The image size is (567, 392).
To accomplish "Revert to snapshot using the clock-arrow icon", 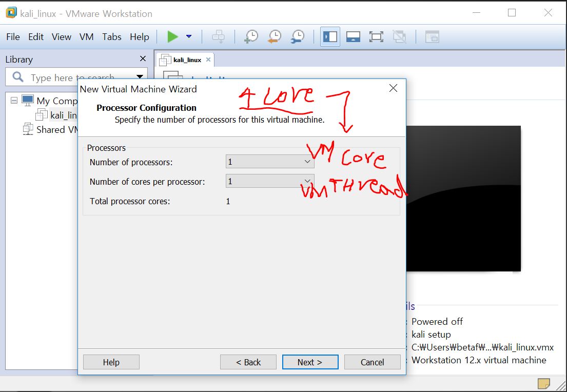I will click(275, 36).
